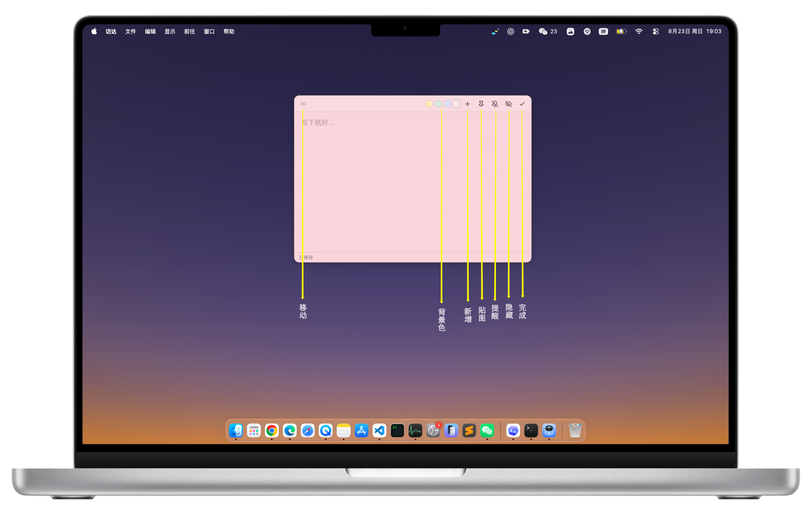Click the picture icon in the menu bar
The width and height of the screenshot is (812, 513).
(571, 31)
